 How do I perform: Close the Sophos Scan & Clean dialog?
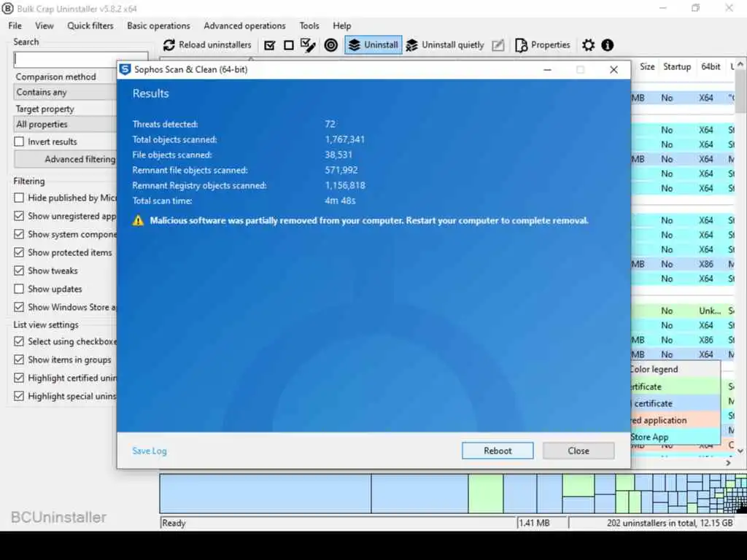(x=614, y=70)
